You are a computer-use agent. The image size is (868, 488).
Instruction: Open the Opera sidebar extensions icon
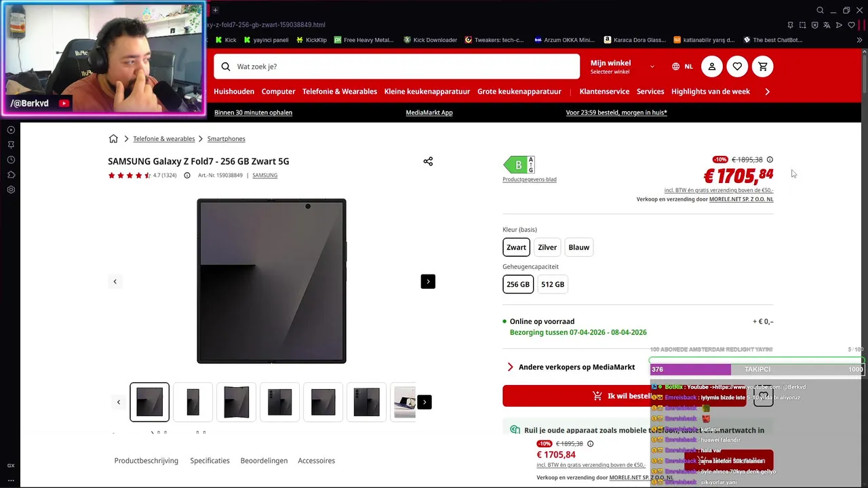pyautogui.click(x=11, y=175)
